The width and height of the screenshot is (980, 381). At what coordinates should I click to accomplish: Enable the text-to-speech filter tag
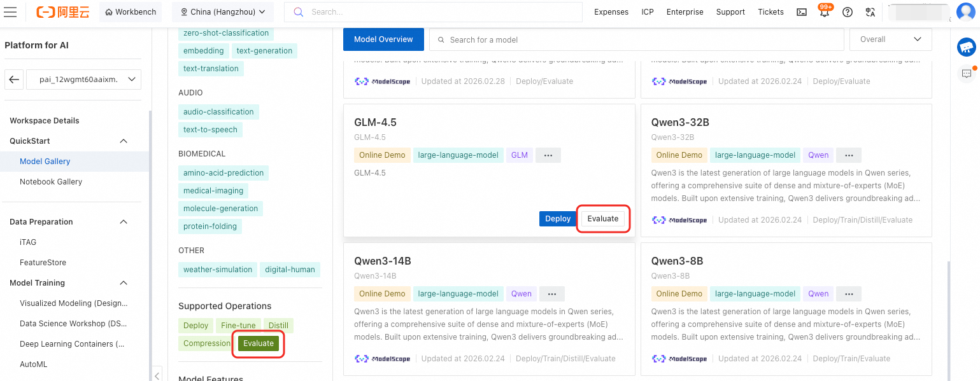(x=210, y=130)
